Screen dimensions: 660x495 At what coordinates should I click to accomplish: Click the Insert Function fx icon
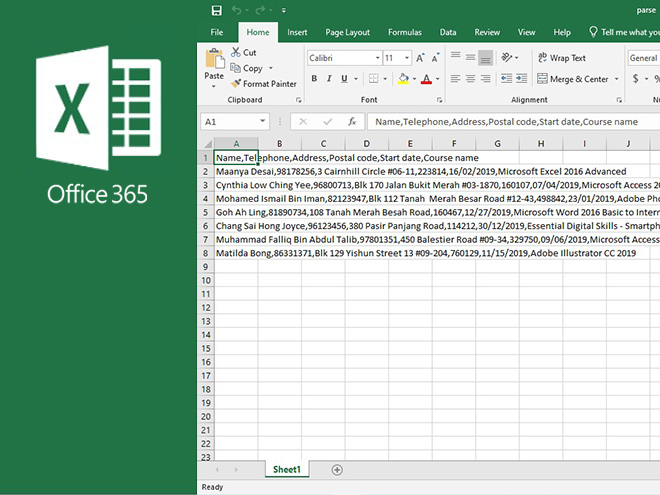(352, 122)
